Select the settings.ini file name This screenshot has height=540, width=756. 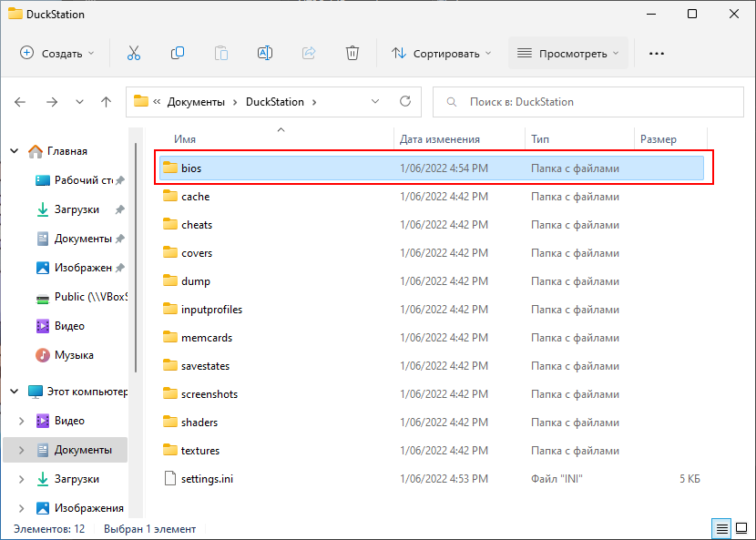207,479
